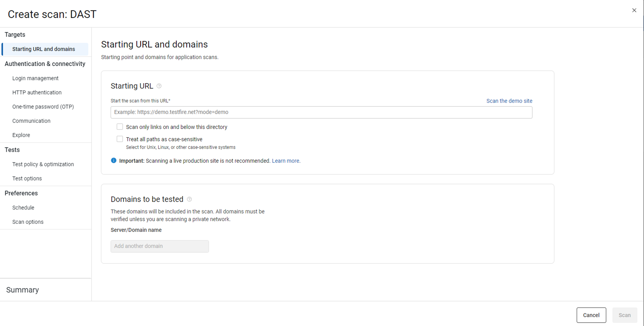This screenshot has height=326, width=644.
Task: Select One-time password (OTP) in sidebar
Action: click(x=43, y=107)
